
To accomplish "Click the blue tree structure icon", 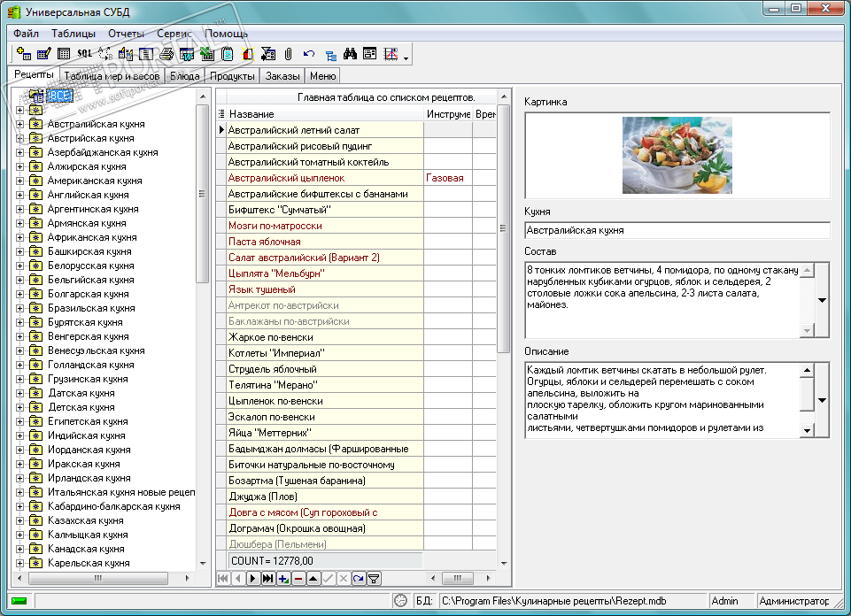I will point(330,55).
